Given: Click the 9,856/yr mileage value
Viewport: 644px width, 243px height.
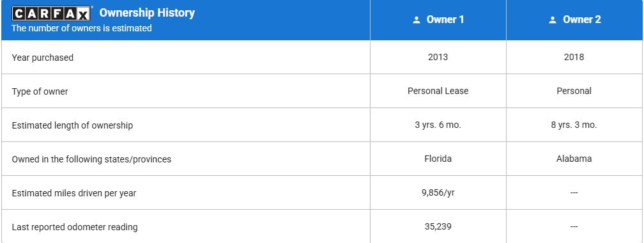Looking at the screenshot, I should 438,192.
